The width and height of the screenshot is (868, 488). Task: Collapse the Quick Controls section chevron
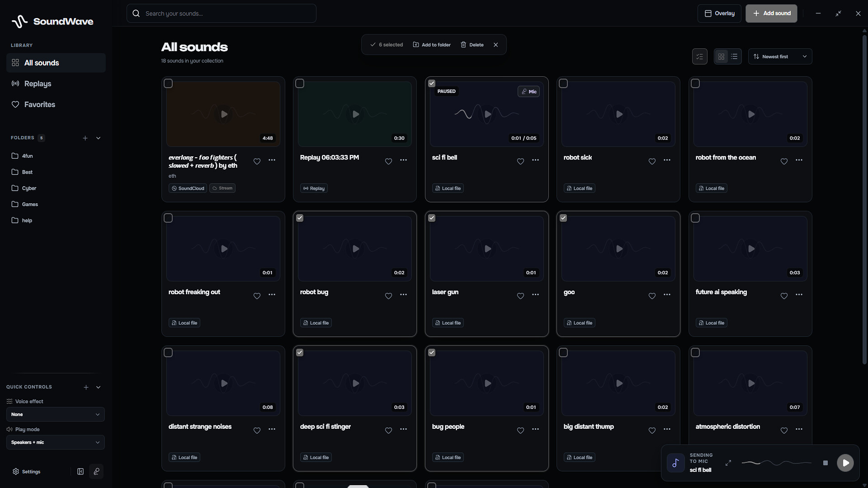98,387
